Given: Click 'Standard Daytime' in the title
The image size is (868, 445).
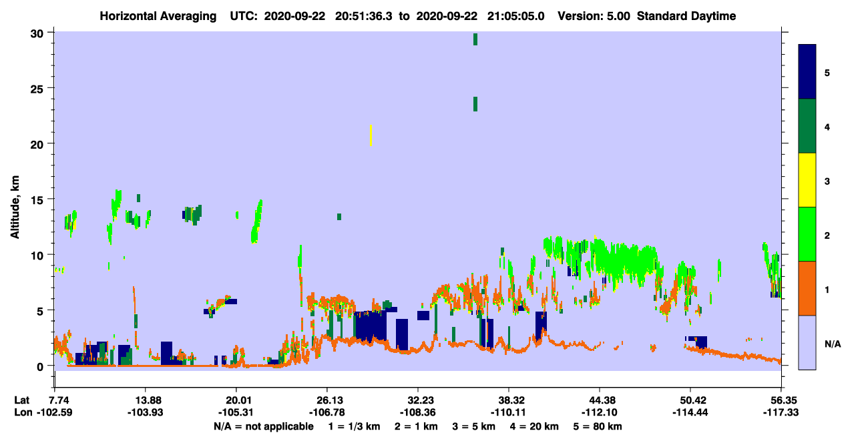Looking at the screenshot, I should tap(686, 16).
